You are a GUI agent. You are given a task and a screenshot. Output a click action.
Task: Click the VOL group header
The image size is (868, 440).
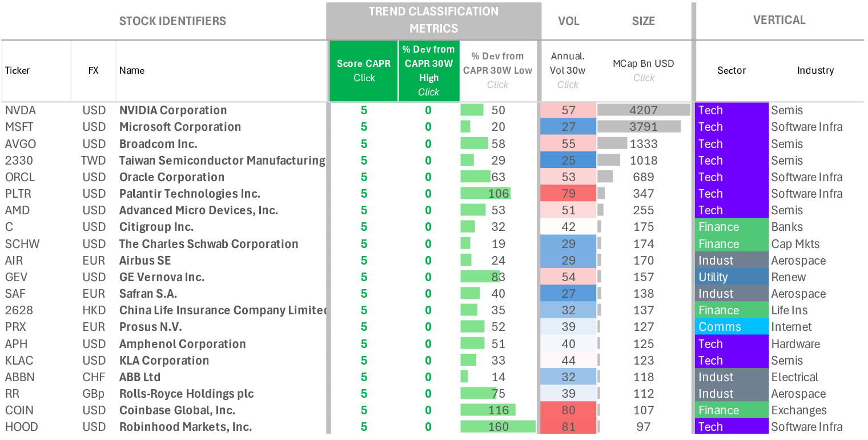click(x=569, y=21)
